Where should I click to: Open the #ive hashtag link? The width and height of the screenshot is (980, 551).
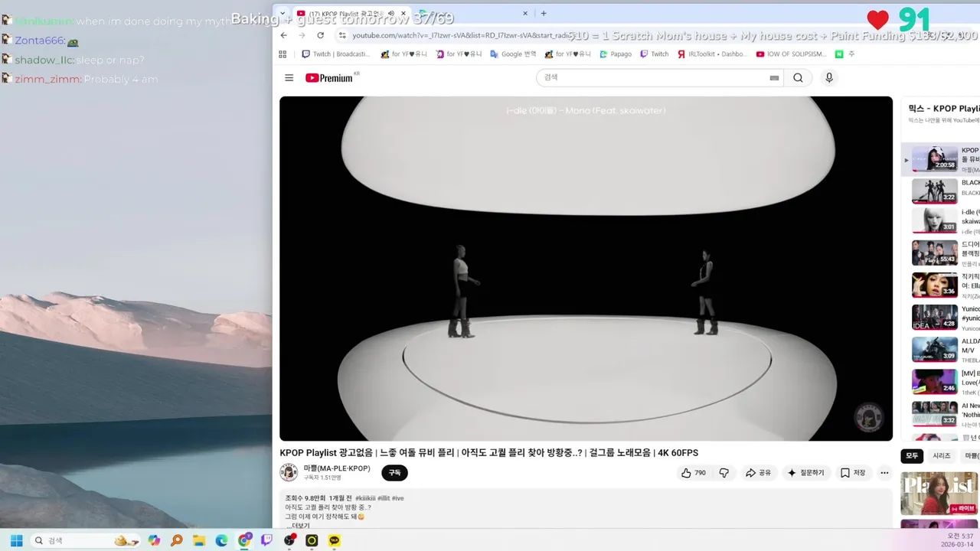(397, 498)
